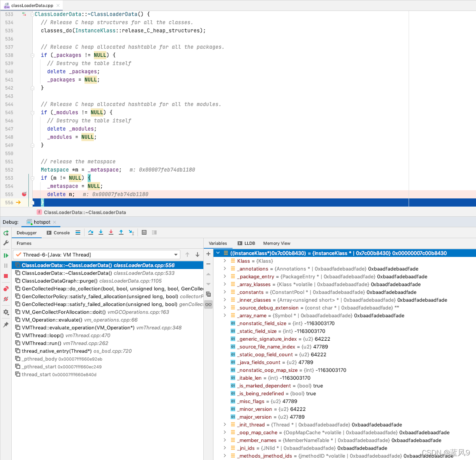Toggle the breakpoint on line 555
Image resolution: width=476 pixels, height=460 pixels.
(x=24, y=194)
